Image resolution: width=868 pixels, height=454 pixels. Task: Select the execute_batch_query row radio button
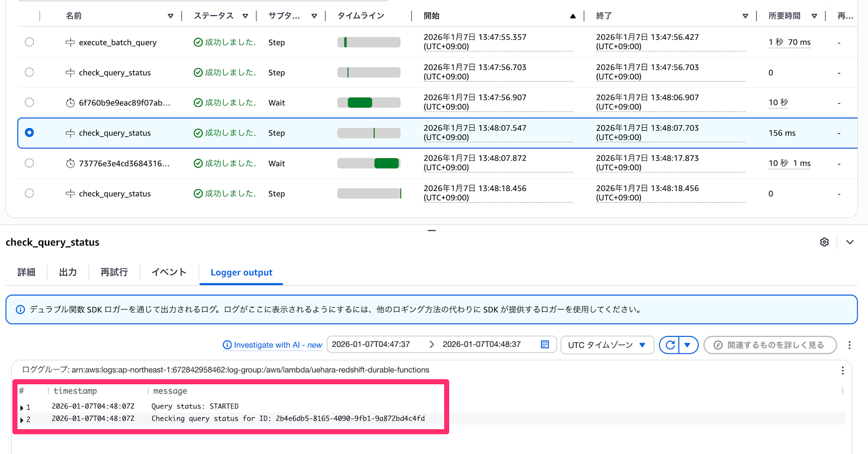29,42
